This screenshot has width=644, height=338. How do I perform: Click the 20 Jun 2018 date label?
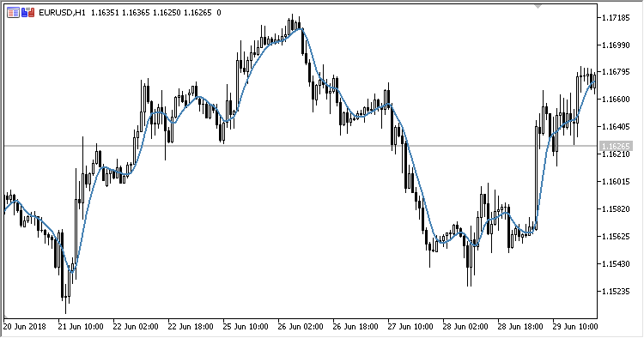(x=25, y=327)
